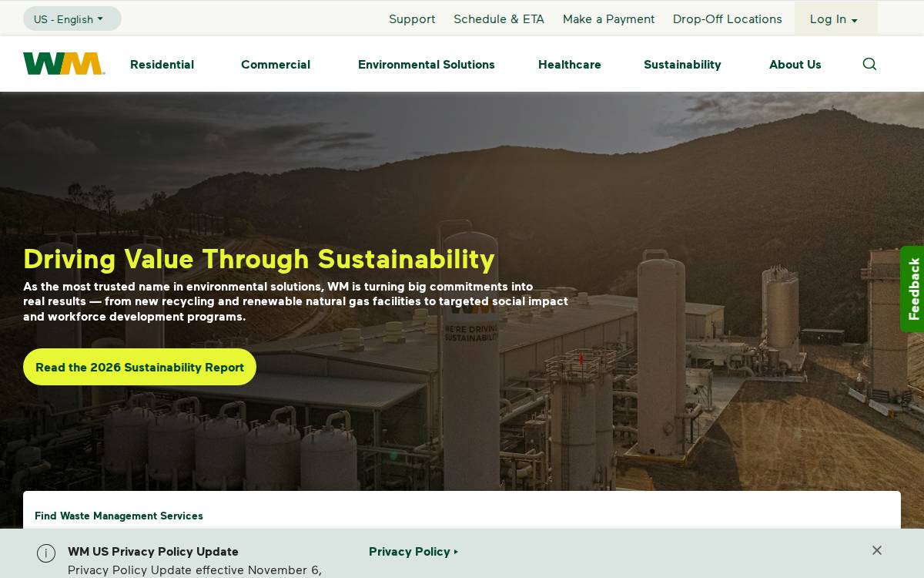924x578 pixels.
Task: Open Drop-Off Locations link
Action: 727,19
